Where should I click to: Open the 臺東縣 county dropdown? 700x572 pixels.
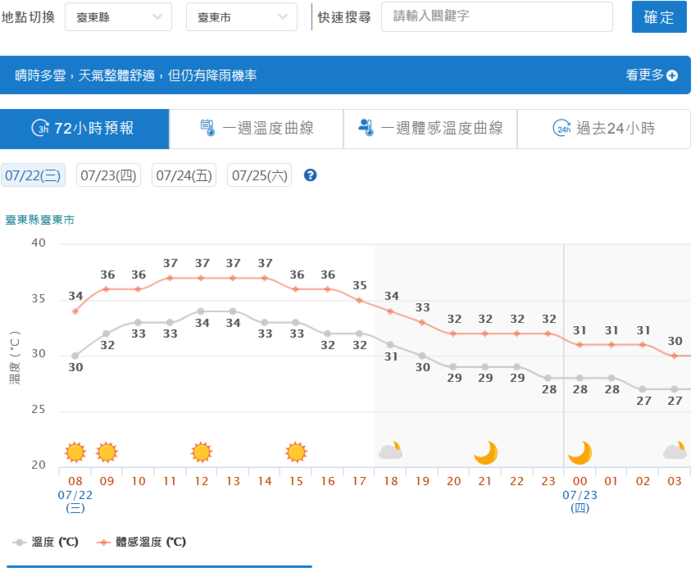pyautogui.click(x=118, y=17)
